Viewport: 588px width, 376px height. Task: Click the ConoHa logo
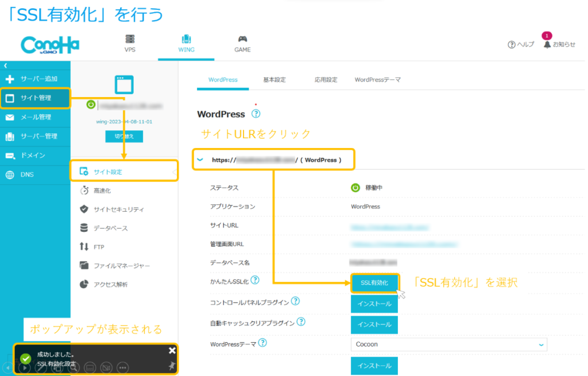(50, 45)
